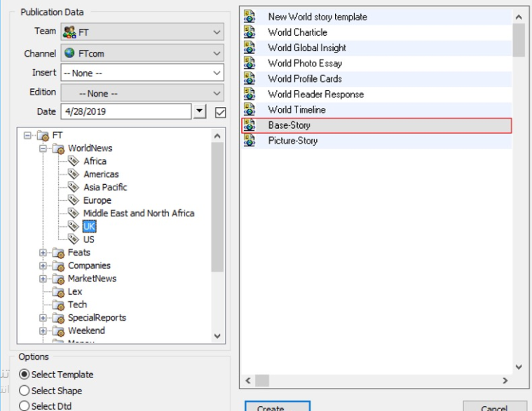Click the Picture-Story template icon
Viewport: 532px width, 411px height.
coord(250,141)
